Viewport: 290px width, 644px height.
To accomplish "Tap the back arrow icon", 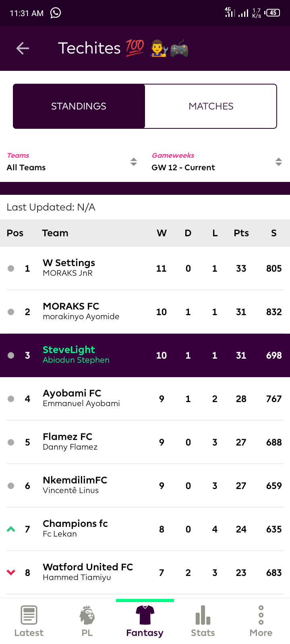I will coord(23,48).
